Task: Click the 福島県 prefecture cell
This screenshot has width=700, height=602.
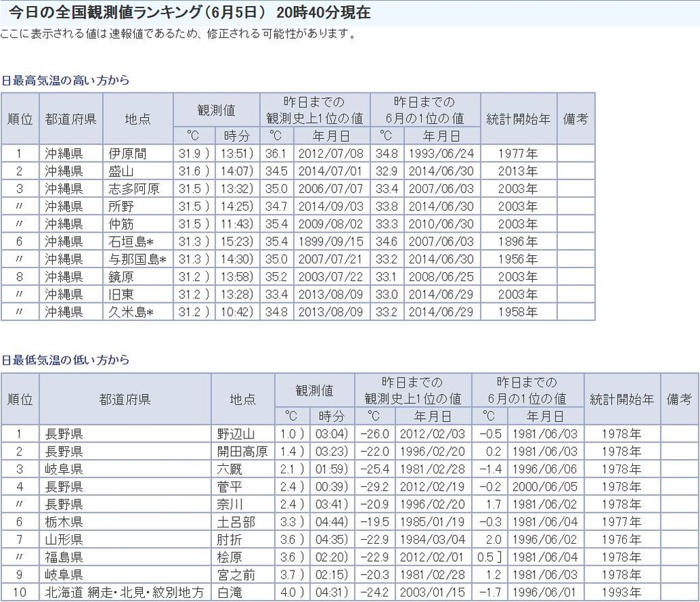Action: coord(64,557)
